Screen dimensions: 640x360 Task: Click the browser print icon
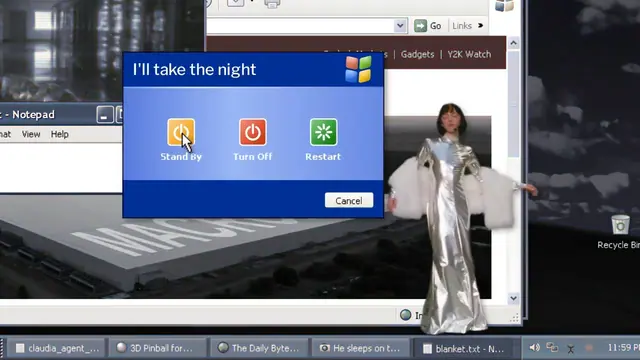tap(272, 4)
